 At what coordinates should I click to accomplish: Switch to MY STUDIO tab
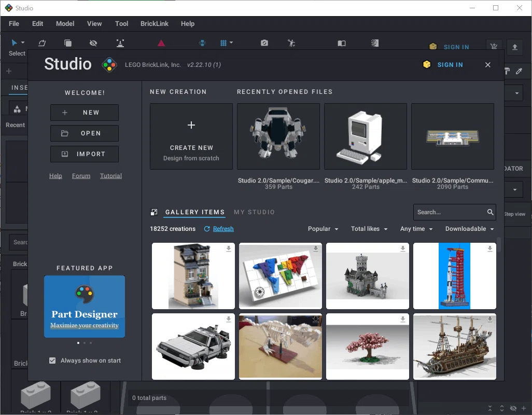click(254, 212)
